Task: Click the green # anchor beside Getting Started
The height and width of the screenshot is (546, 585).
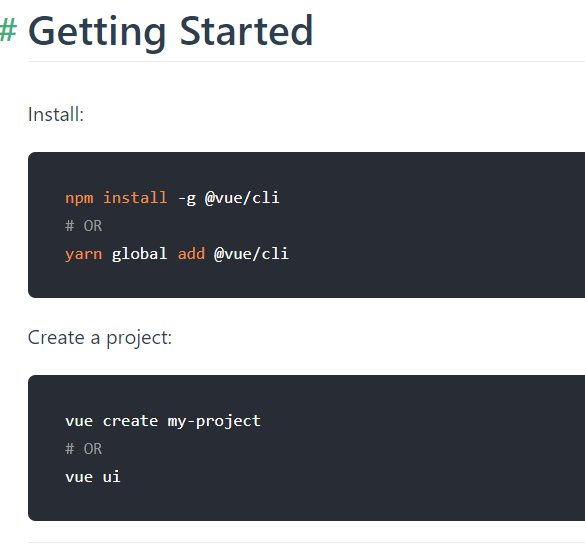Action: coord(8,30)
